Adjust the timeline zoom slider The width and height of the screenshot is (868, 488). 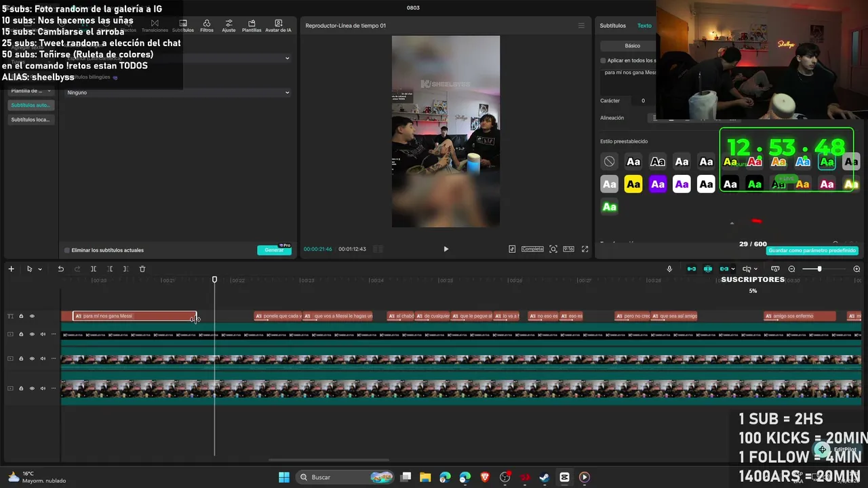(819, 269)
